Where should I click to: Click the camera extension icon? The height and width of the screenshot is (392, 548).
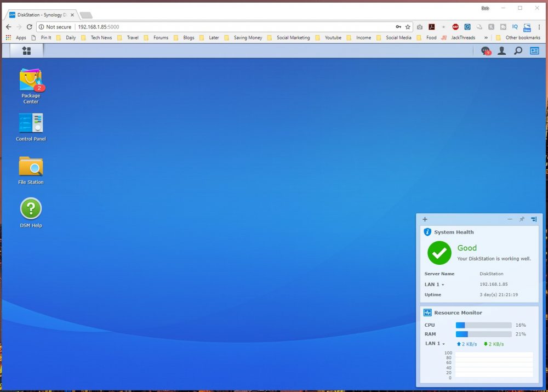click(420, 27)
